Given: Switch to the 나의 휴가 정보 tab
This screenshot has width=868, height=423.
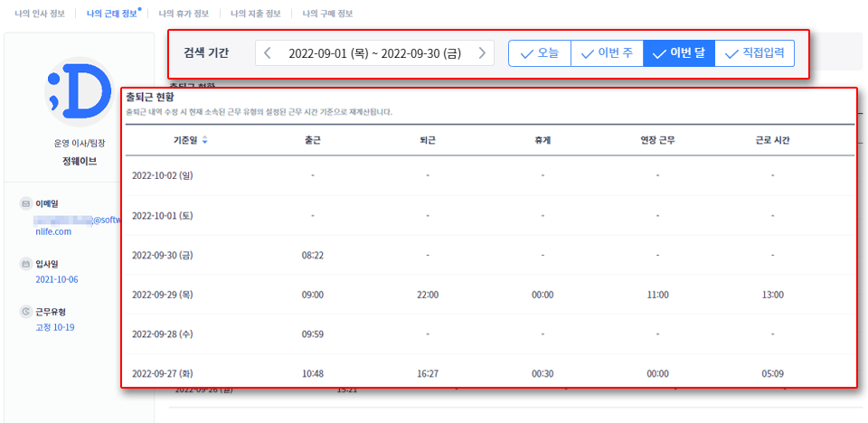Looking at the screenshot, I should [184, 14].
